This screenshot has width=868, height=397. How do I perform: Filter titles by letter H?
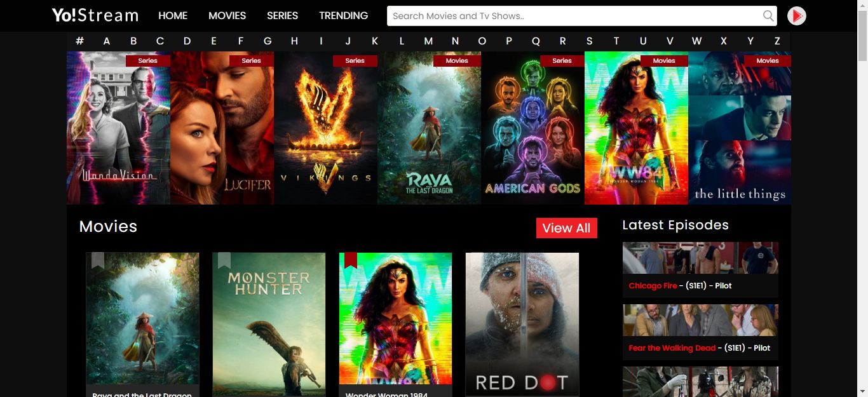pyautogui.click(x=294, y=41)
